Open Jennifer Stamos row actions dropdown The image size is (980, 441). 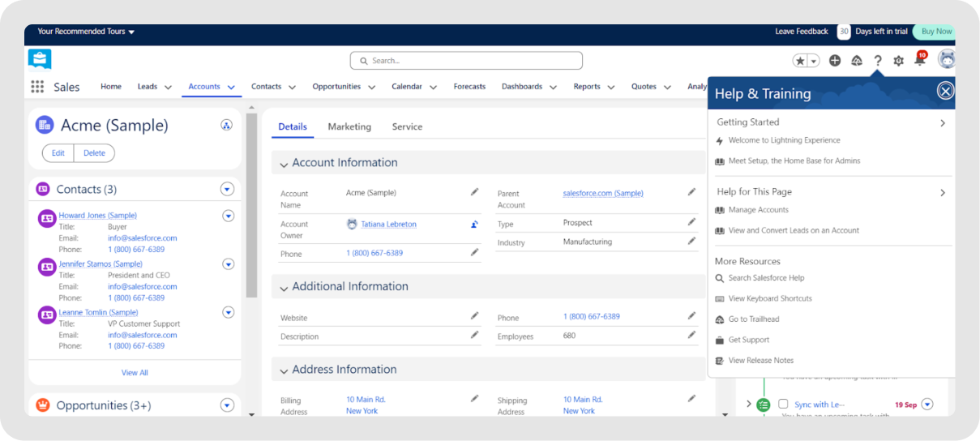(228, 264)
